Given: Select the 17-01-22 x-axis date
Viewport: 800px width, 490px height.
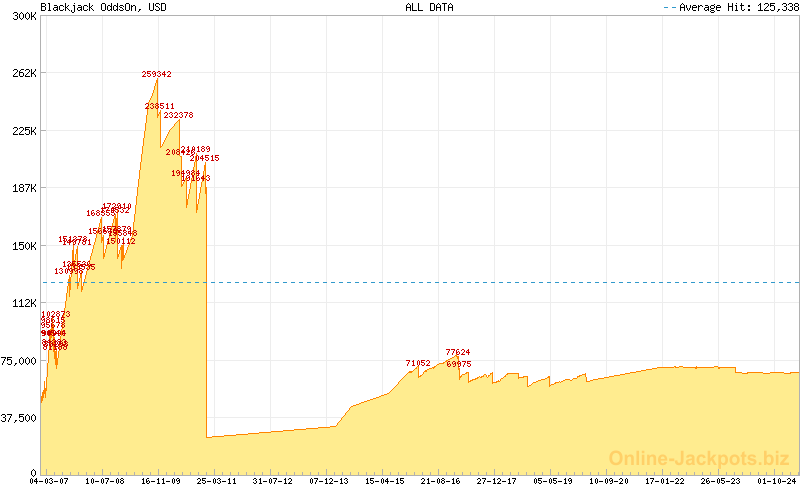Looking at the screenshot, I should click(x=664, y=481).
